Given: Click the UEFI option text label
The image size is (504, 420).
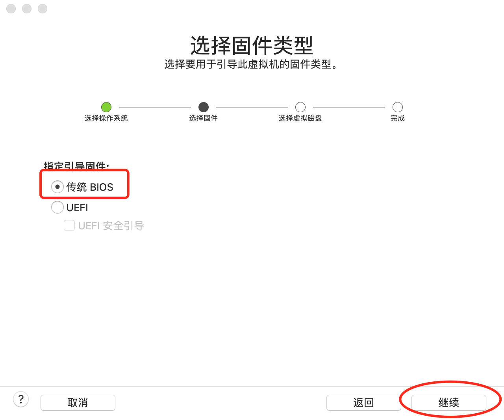Looking at the screenshot, I should [77, 208].
